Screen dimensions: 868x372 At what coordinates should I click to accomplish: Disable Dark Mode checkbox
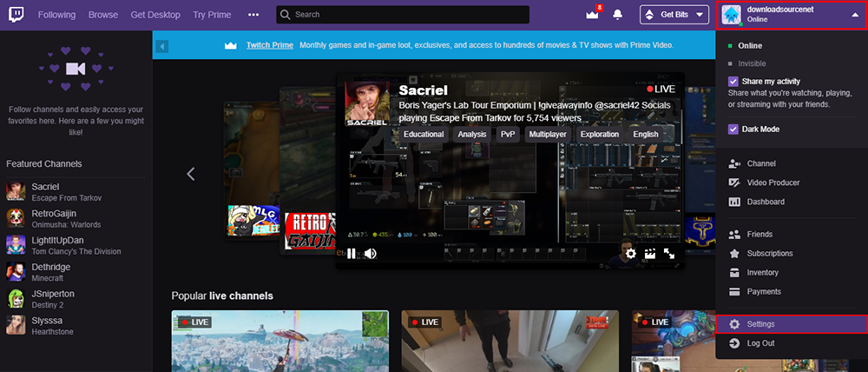[x=733, y=130]
